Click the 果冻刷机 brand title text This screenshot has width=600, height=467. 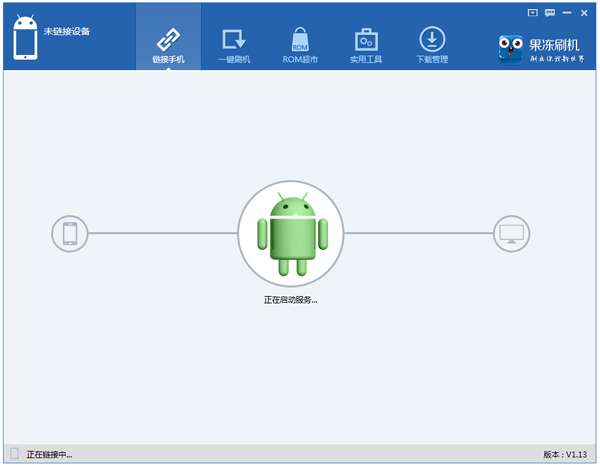(554, 45)
